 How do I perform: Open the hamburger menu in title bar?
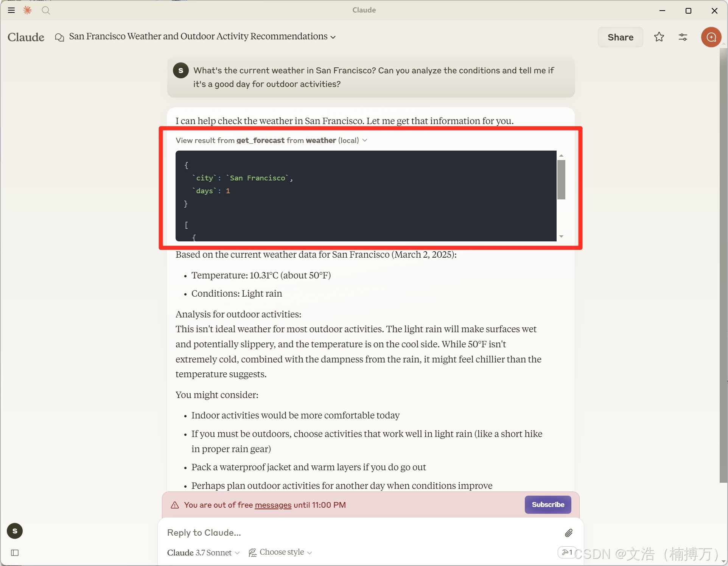(x=11, y=10)
